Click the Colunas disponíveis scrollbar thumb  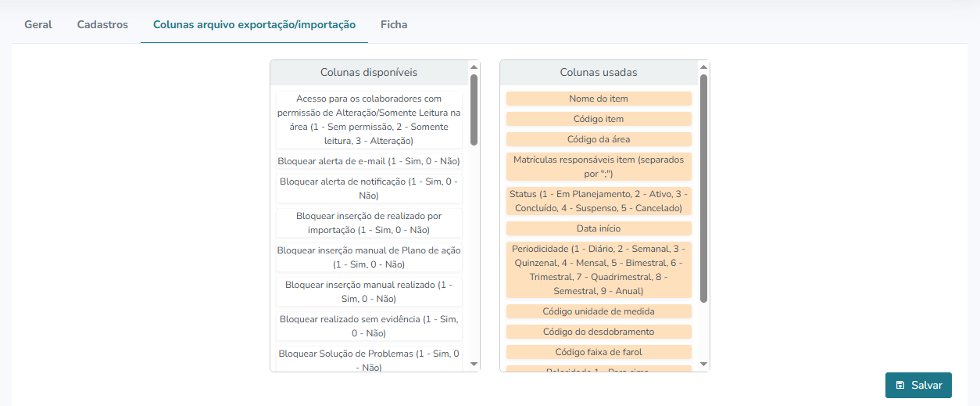[x=474, y=110]
